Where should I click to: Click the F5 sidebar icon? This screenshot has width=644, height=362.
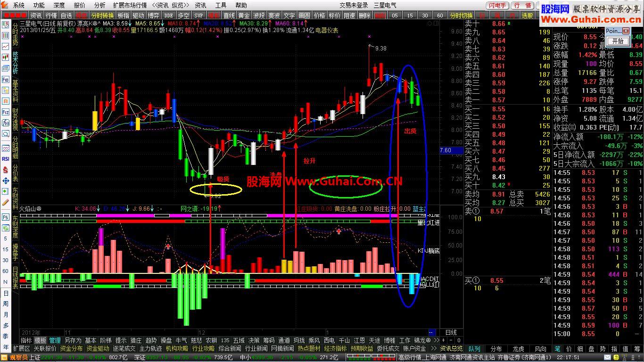(6, 217)
